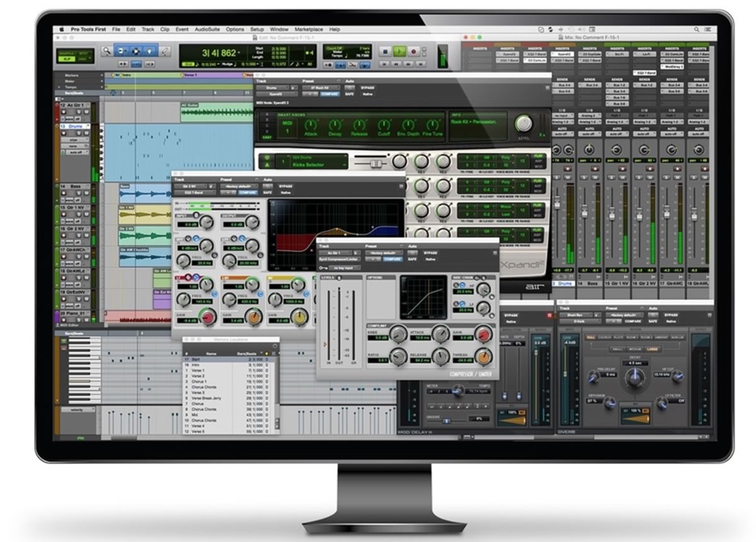Click the large Decay knob in D-Verb

(x=634, y=378)
